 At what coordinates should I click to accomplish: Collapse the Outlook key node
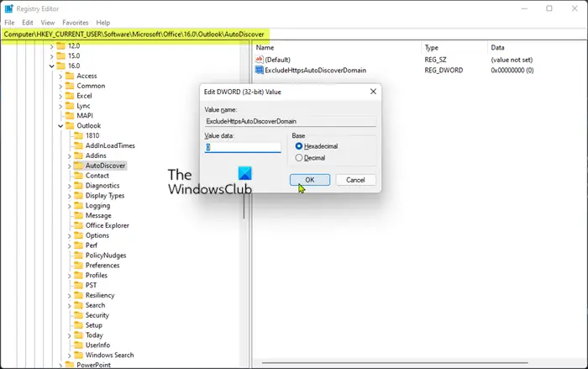click(60, 126)
